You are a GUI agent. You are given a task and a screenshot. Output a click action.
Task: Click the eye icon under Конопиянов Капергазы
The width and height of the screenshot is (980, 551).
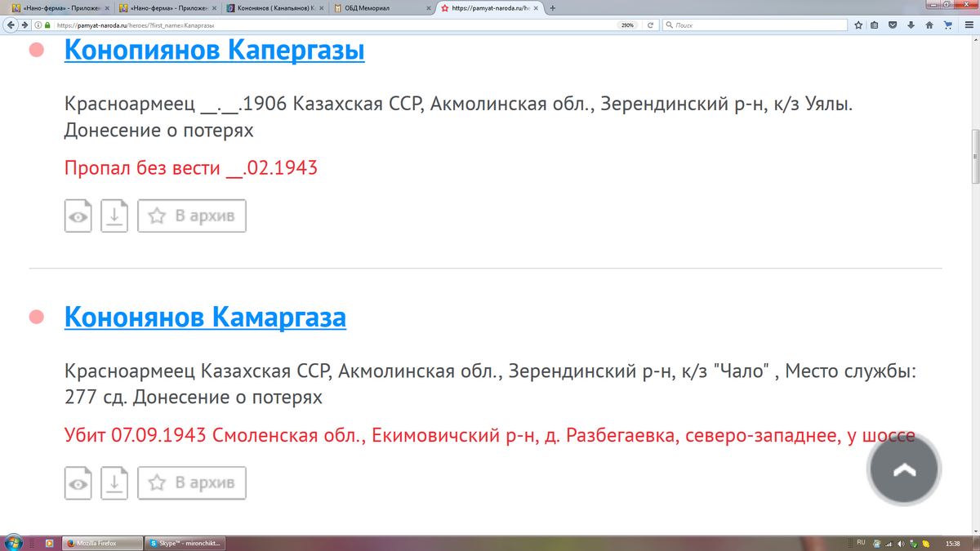(78, 216)
